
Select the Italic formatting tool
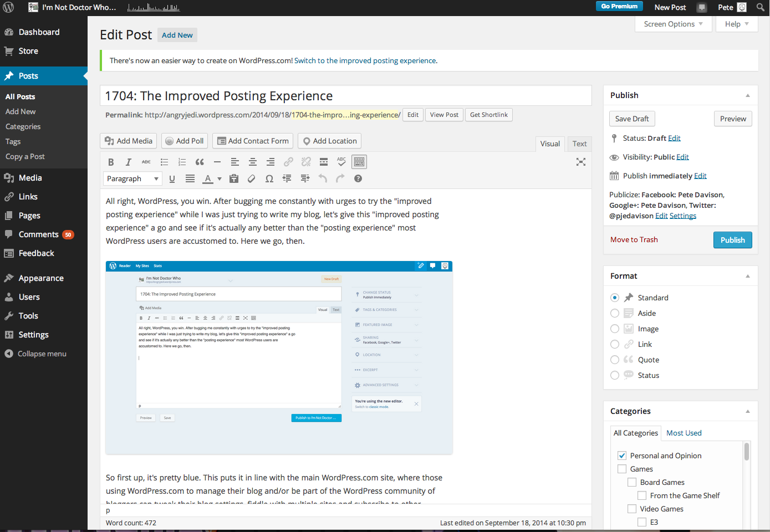click(128, 161)
